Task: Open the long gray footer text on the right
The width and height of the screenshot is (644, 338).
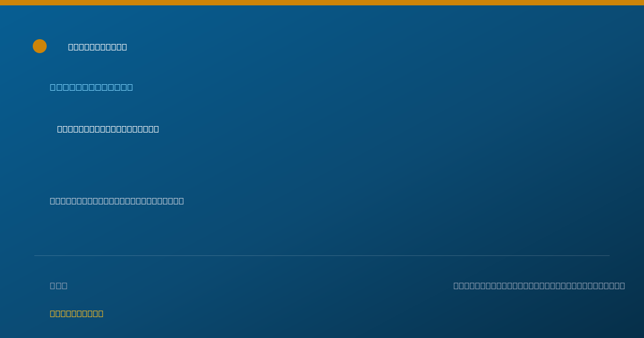Action: click(539, 285)
